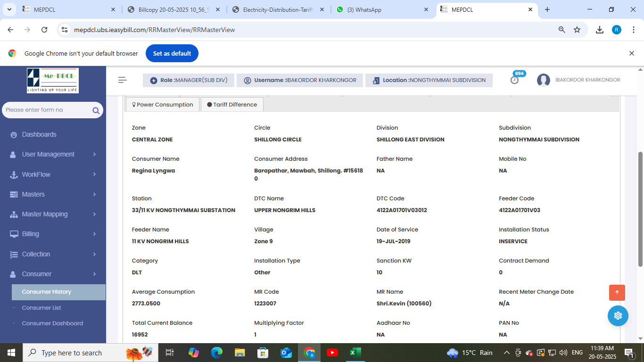The width and height of the screenshot is (644, 362).
Task: Open Outlook from the taskbar
Action: (286, 353)
